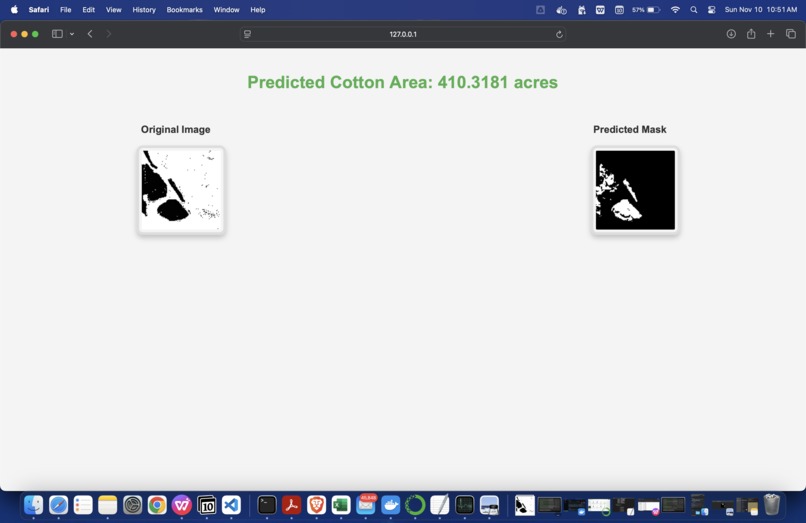Show the tab overview
This screenshot has height=523, width=806.
[791, 34]
